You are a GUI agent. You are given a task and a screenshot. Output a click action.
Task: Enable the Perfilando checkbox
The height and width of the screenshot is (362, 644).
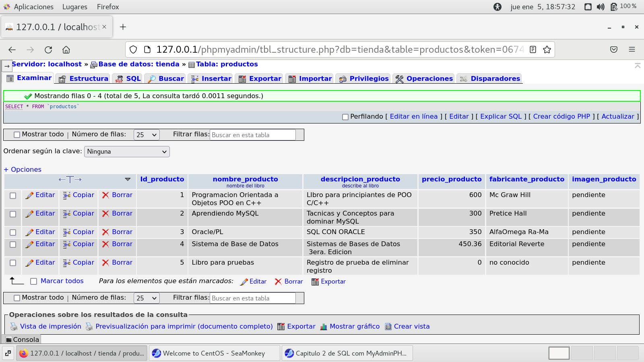tap(345, 117)
